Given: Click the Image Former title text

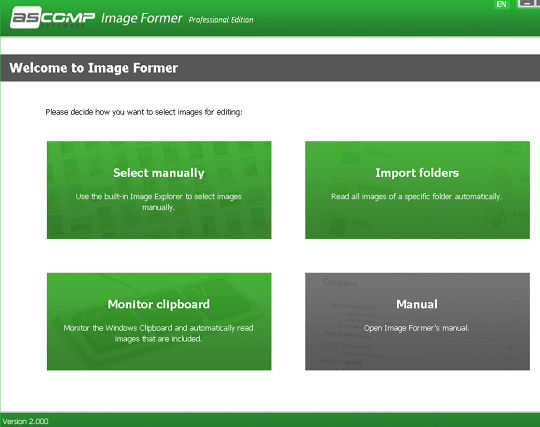Looking at the screenshot, I should tap(142, 18).
